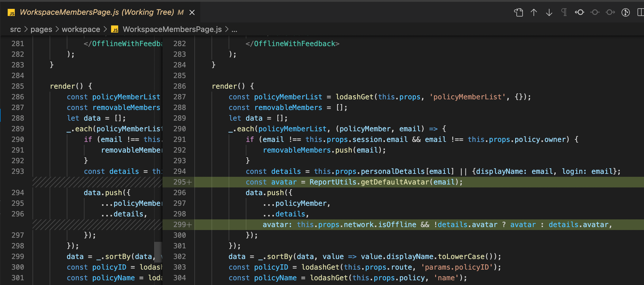Click the '299+' added-line marker in the gutter
This screenshot has width=644, height=285.
[183, 225]
